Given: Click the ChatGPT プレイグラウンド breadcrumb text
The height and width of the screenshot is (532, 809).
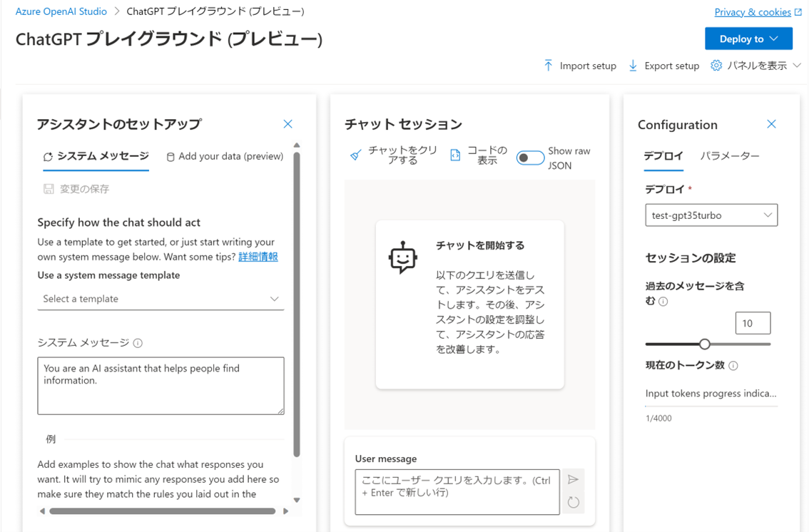Looking at the screenshot, I should pos(215,11).
